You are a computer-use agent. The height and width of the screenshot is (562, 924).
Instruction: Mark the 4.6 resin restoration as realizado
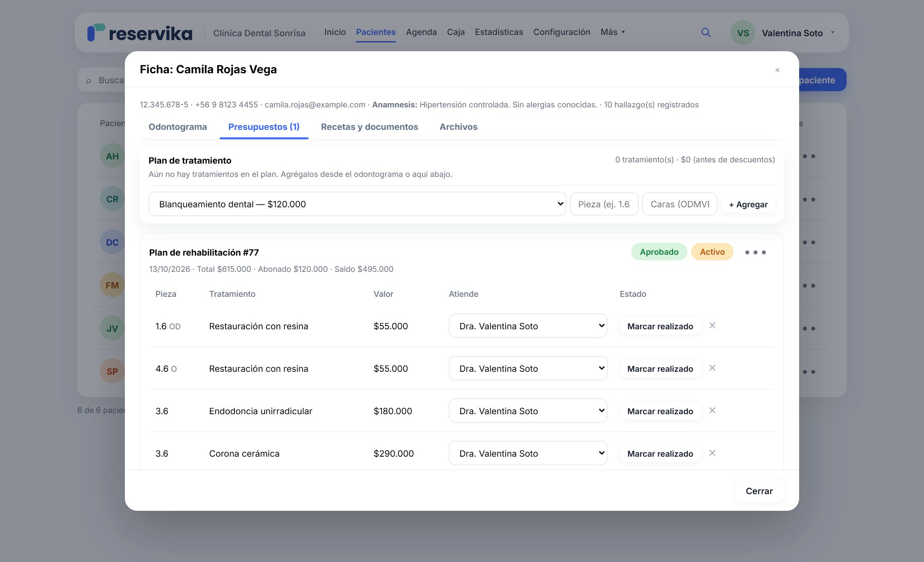[x=660, y=369]
